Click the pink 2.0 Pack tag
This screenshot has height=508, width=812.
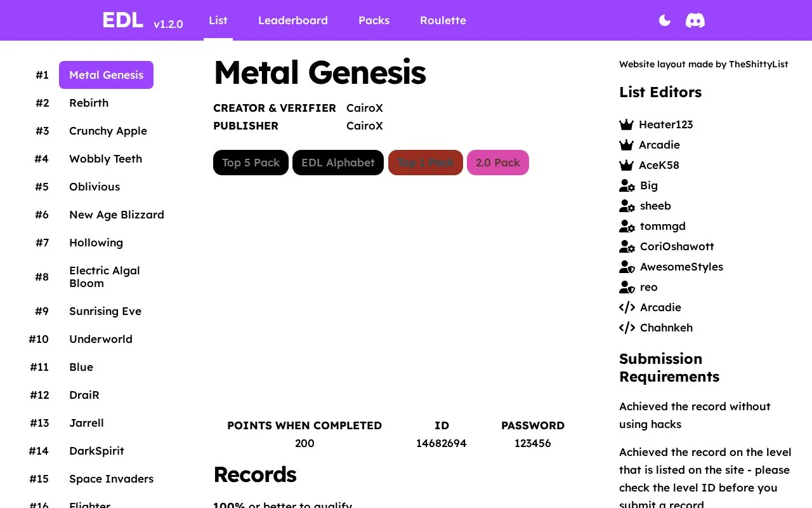[x=498, y=163]
